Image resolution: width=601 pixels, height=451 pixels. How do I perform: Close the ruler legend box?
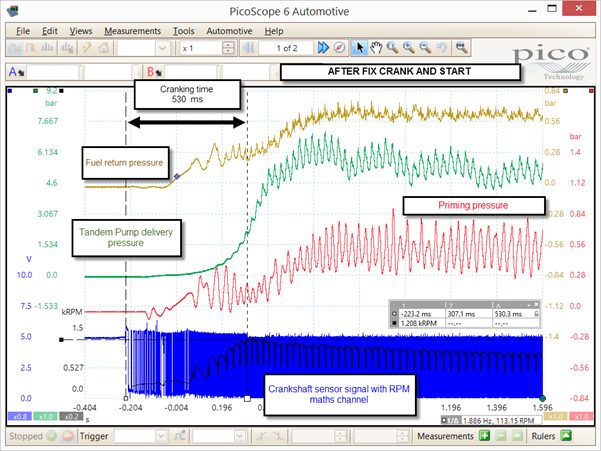click(536, 305)
